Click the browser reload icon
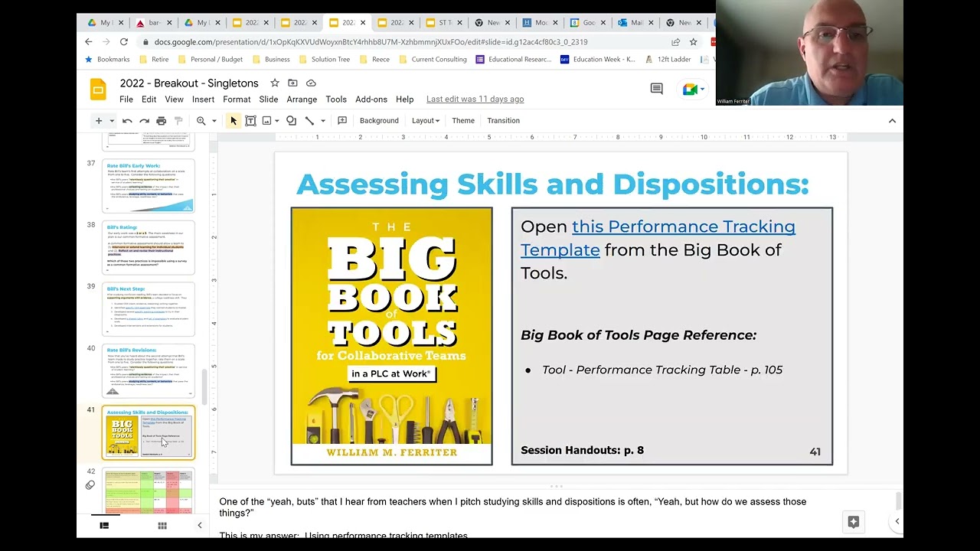The height and width of the screenshot is (551, 980). point(126,42)
